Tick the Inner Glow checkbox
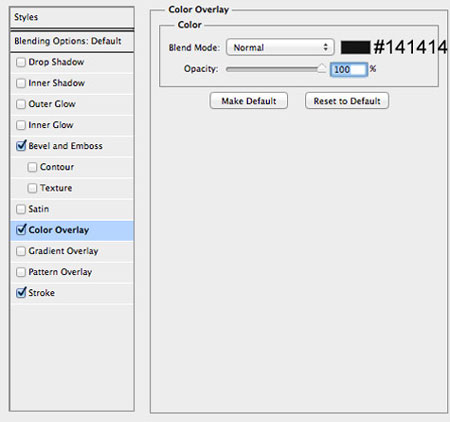450x422 pixels. [x=21, y=125]
